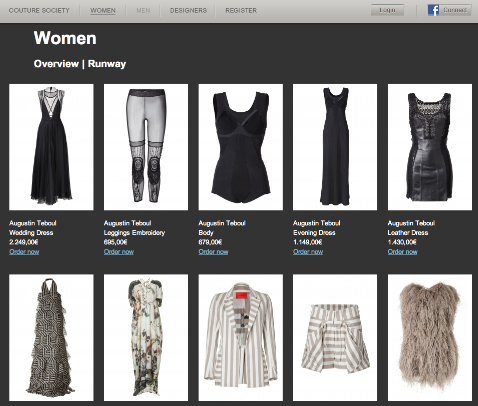
Task: Click the 695,00€ price text
Action: (x=115, y=242)
